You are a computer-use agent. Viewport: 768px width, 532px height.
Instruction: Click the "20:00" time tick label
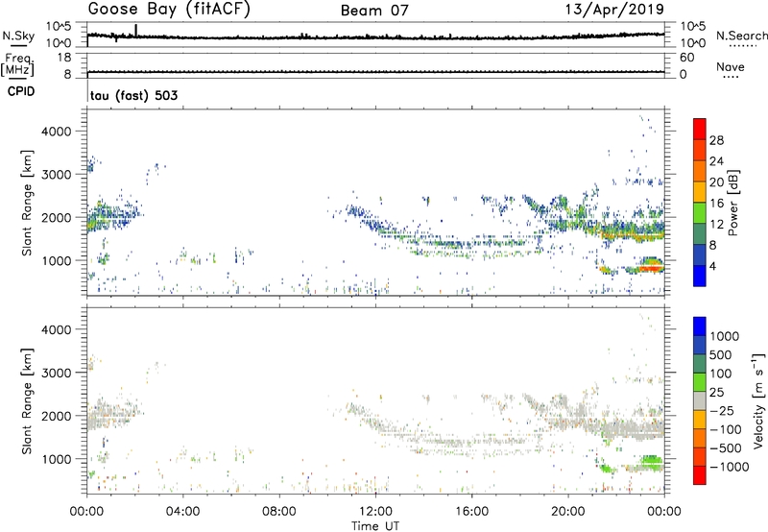tap(568, 512)
